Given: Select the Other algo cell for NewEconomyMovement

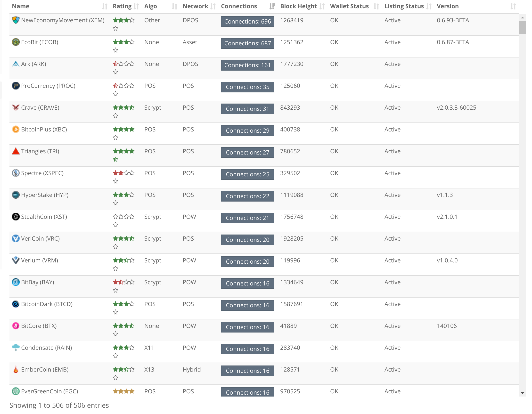Looking at the screenshot, I should point(152,20).
